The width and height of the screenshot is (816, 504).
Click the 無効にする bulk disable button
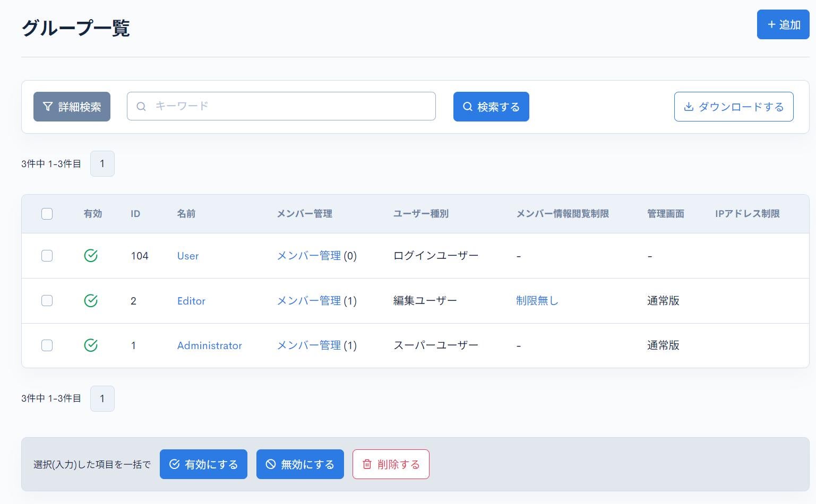(x=300, y=464)
